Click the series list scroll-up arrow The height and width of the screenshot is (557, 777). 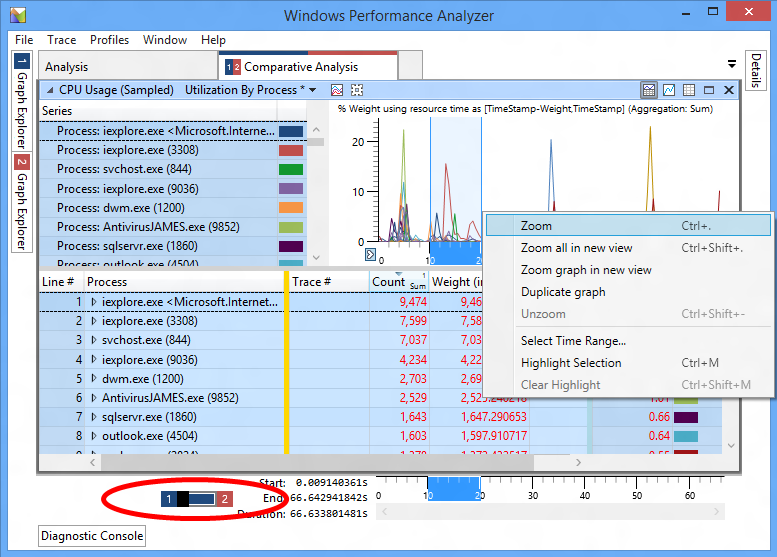[317, 130]
